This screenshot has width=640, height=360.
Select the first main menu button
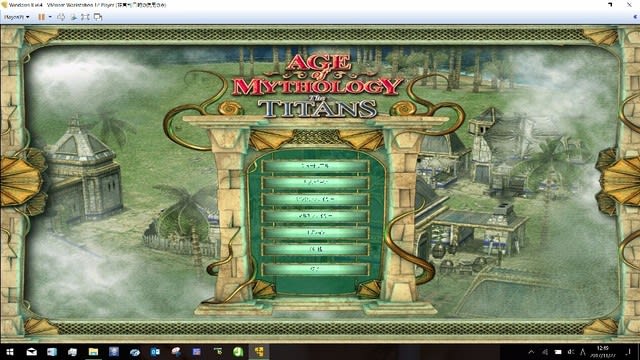[316, 166]
